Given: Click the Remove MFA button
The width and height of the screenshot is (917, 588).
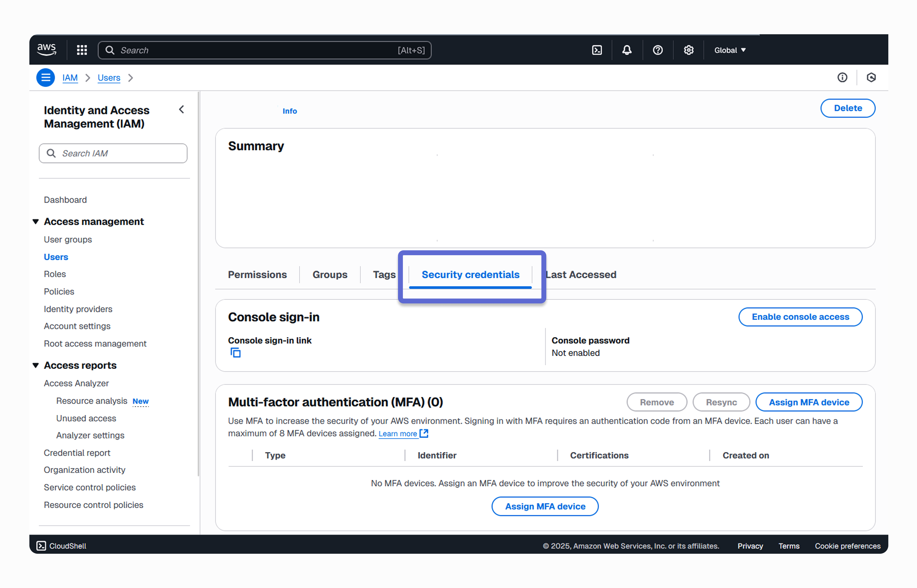Looking at the screenshot, I should (x=657, y=402).
